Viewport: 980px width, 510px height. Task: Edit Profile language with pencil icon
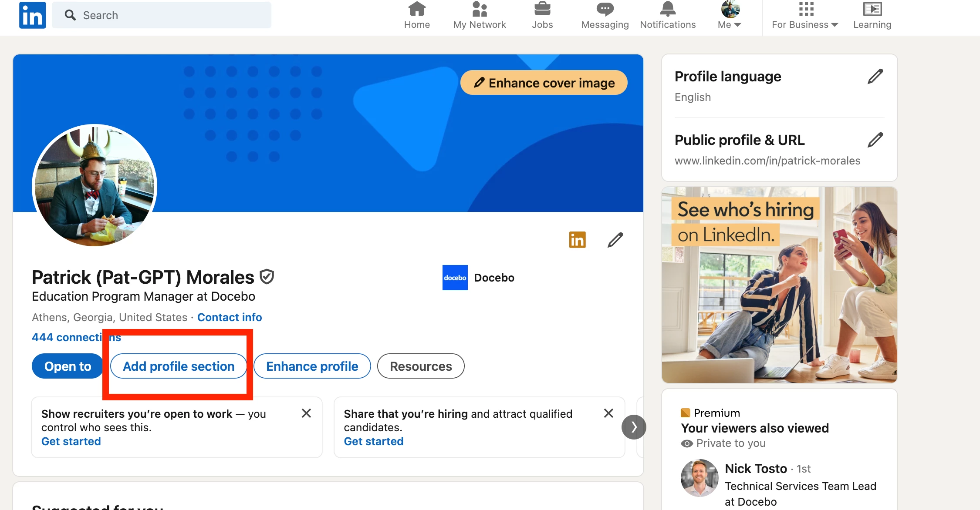(875, 77)
